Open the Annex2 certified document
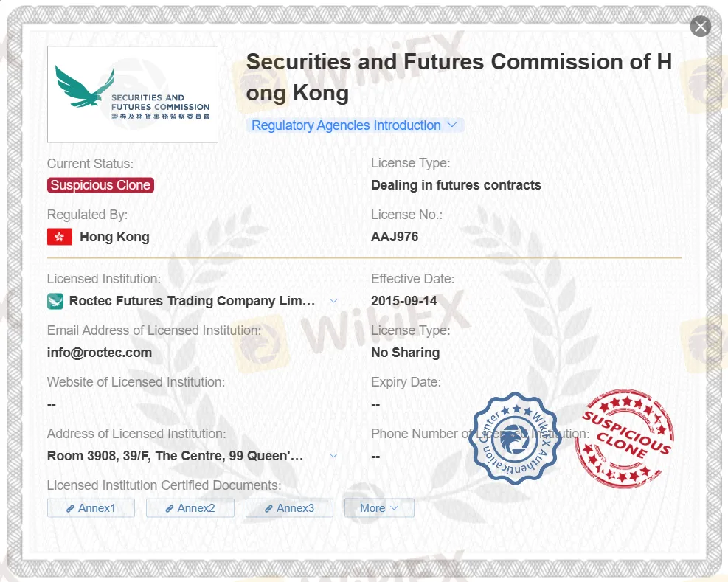Viewport: 728px width, 582px height. coord(190,508)
